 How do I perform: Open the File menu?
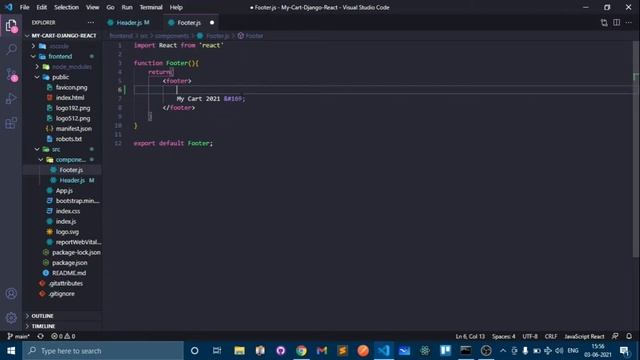[x=24, y=7]
